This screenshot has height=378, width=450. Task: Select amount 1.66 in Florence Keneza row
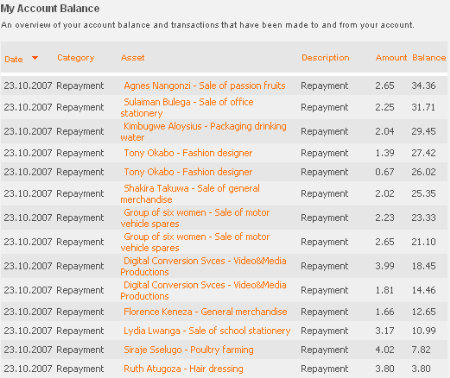point(385,312)
